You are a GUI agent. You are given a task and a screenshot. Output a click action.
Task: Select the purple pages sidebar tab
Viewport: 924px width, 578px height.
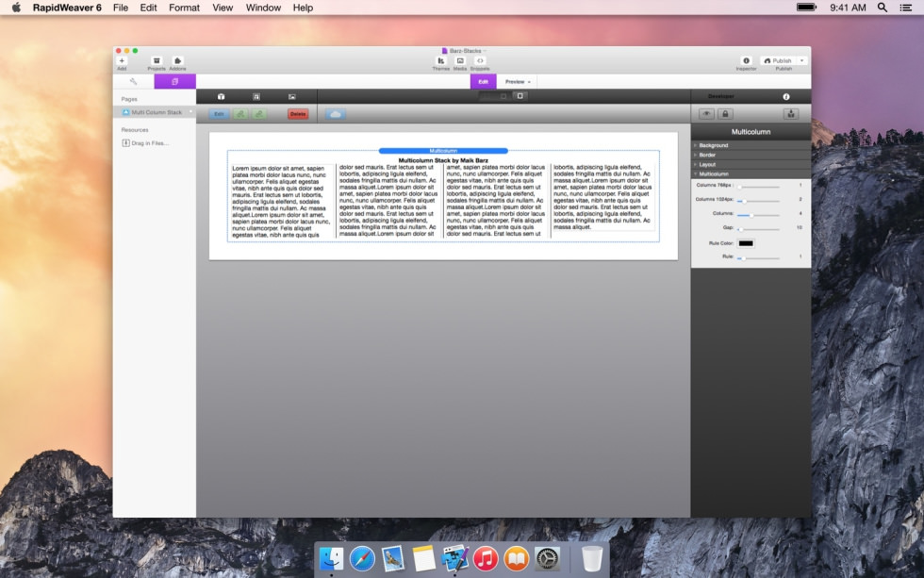click(175, 81)
